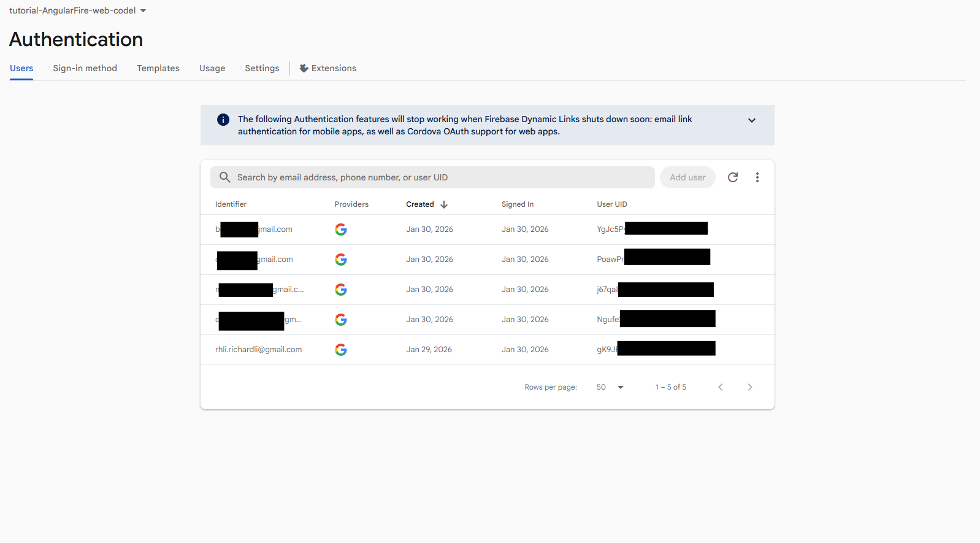Click the search magnifier icon
The width and height of the screenshot is (980, 543).
225,177
